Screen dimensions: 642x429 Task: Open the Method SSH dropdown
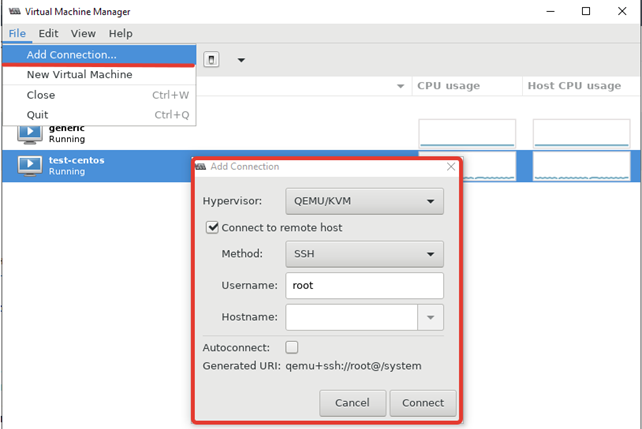click(x=364, y=254)
